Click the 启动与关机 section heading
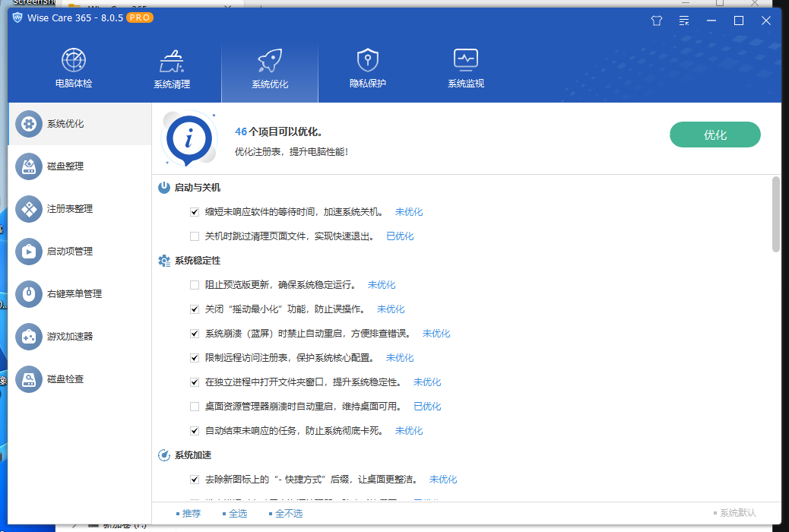This screenshot has width=789, height=532. (x=198, y=188)
